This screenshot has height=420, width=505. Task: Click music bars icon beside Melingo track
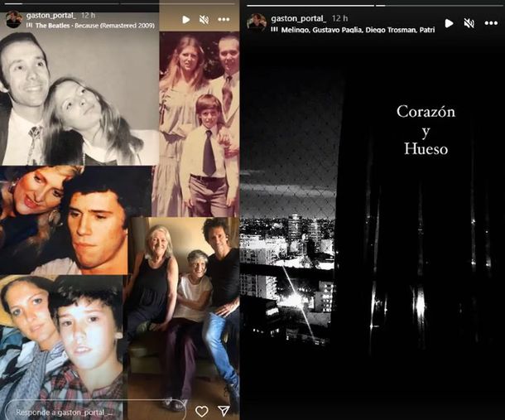[x=274, y=28]
